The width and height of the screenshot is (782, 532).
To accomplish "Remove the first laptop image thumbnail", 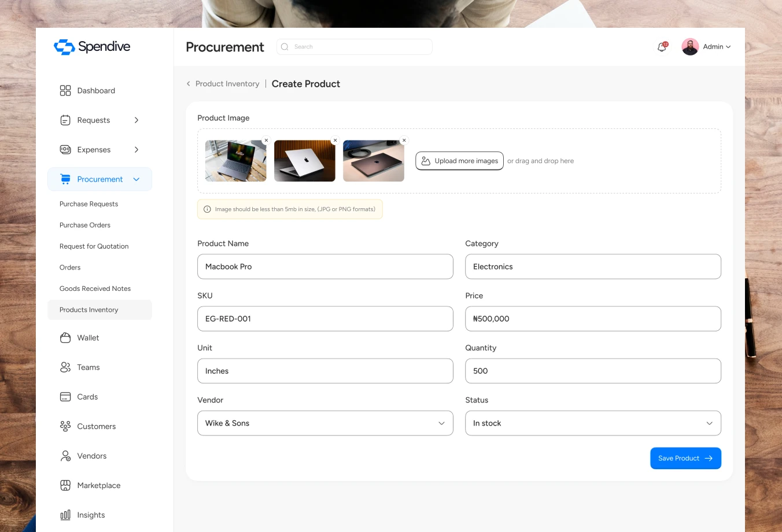I will point(266,141).
